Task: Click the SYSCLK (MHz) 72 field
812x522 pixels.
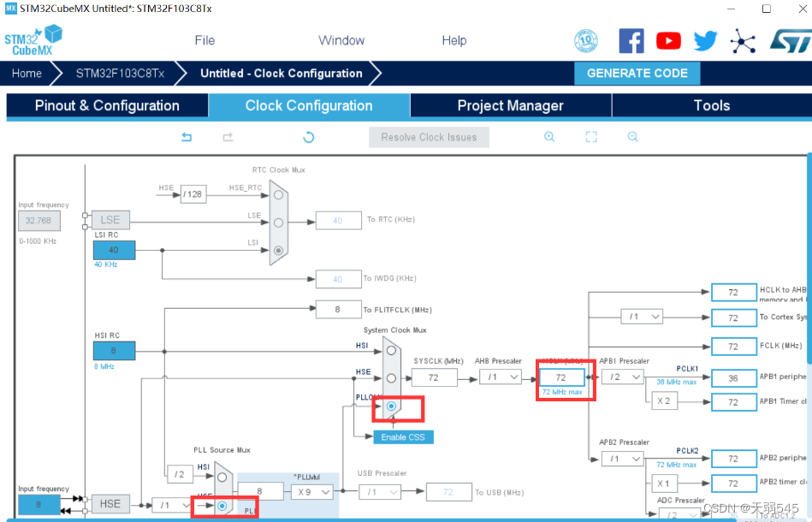Action: click(434, 377)
